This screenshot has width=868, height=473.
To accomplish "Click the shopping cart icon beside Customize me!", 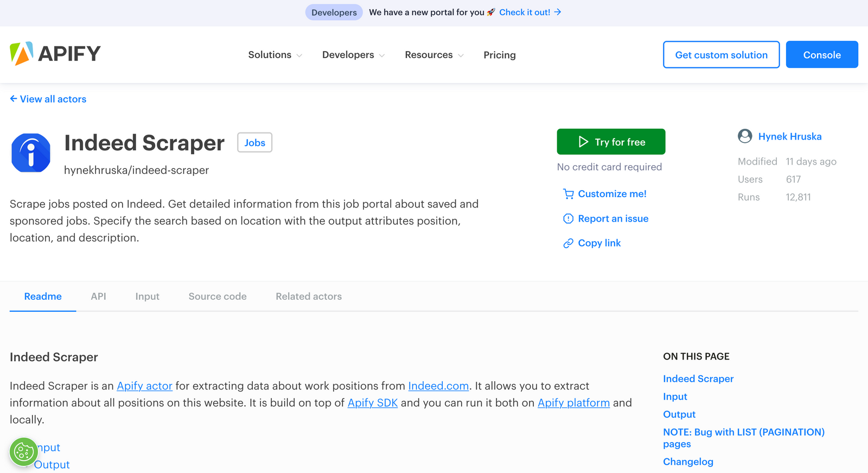I will pyautogui.click(x=568, y=194).
